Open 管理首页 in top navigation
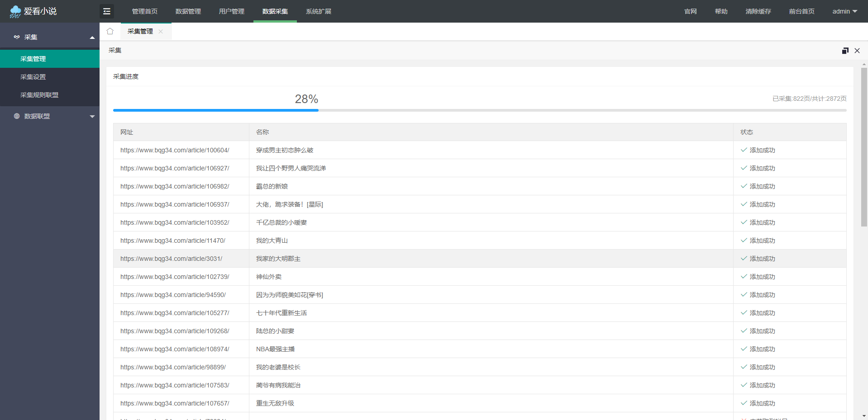Viewport: 868px width, 420px height. 145,11
